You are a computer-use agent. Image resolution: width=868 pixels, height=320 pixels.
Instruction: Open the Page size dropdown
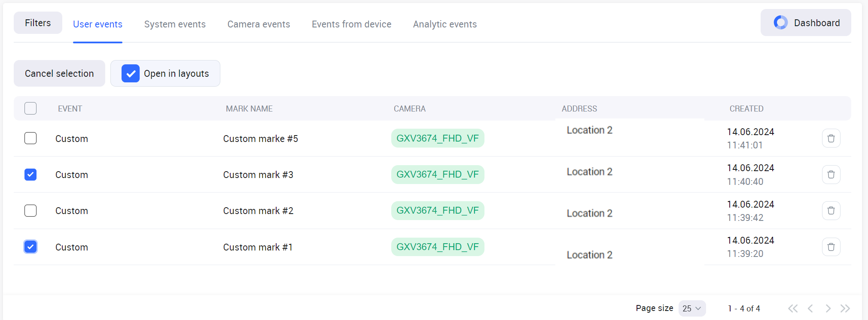[691, 308]
